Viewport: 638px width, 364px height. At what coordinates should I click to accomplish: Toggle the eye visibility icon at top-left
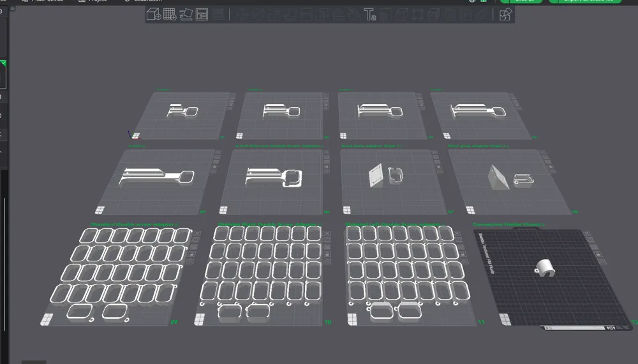point(13,8)
